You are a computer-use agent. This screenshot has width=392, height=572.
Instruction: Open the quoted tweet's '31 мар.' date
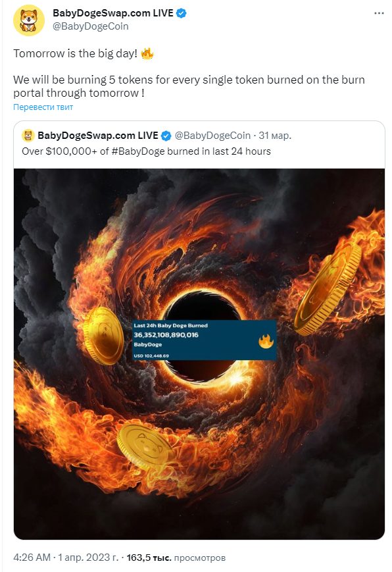275,136
